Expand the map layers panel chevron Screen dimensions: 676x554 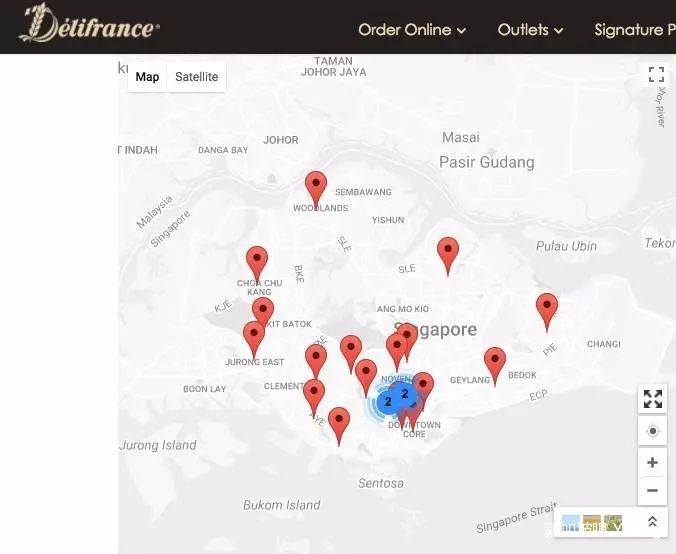pos(652,522)
